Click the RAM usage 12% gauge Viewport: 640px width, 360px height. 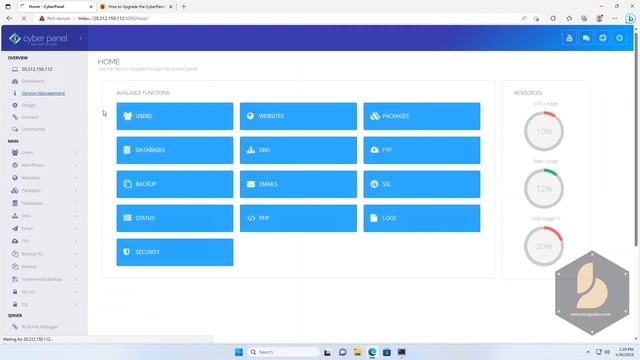(x=544, y=189)
